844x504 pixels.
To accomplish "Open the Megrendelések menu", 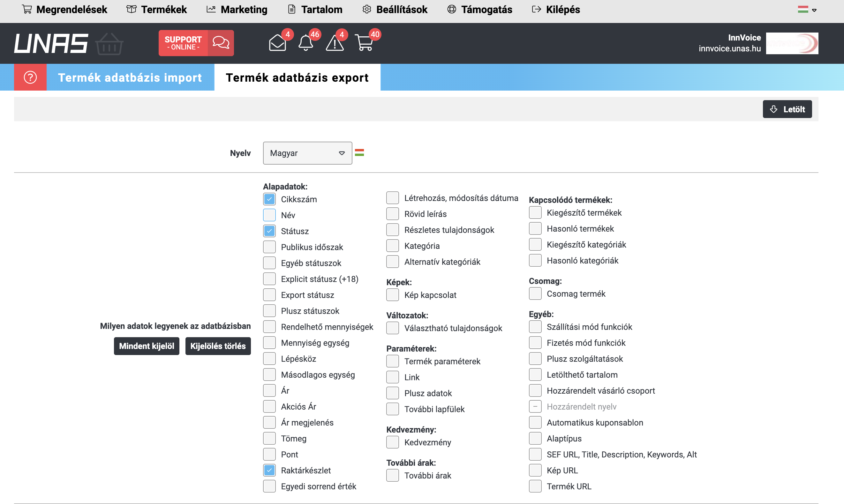I will pos(64,10).
